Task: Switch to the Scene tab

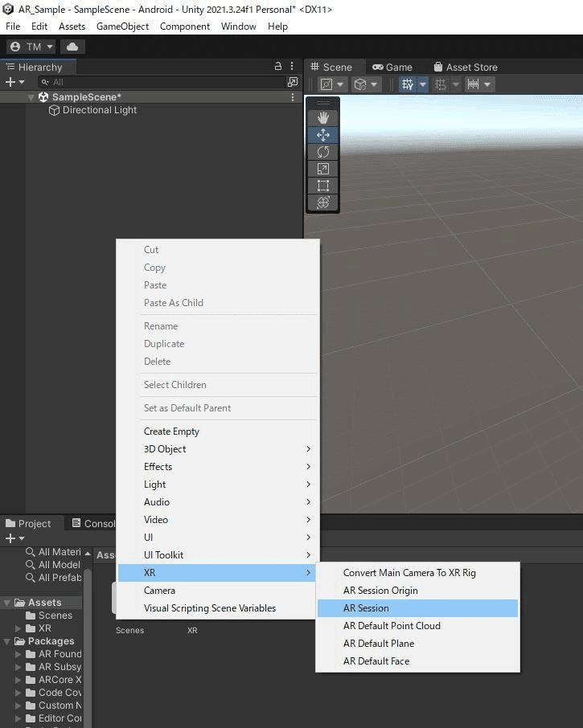Action: 331,67
